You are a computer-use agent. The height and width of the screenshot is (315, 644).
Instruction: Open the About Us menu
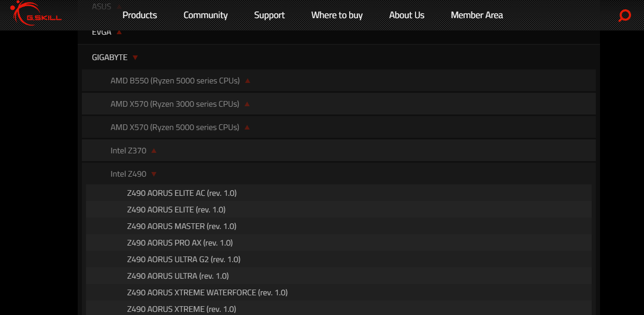point(407,15)
